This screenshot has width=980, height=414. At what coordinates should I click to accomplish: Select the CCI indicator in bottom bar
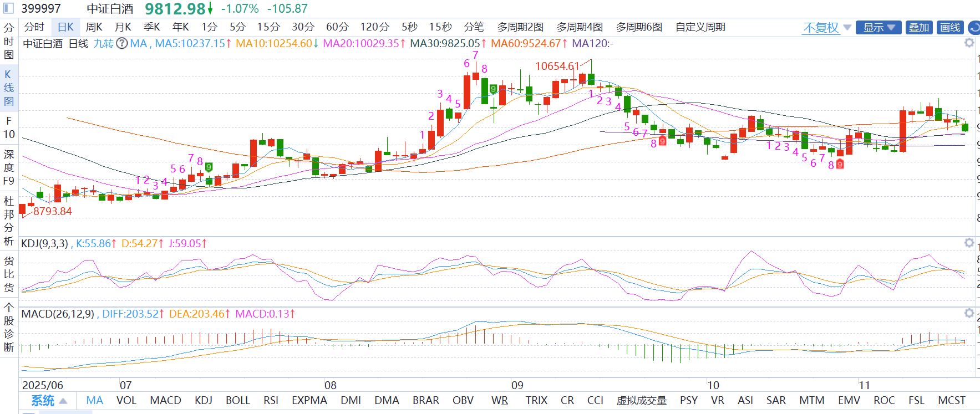595,401
